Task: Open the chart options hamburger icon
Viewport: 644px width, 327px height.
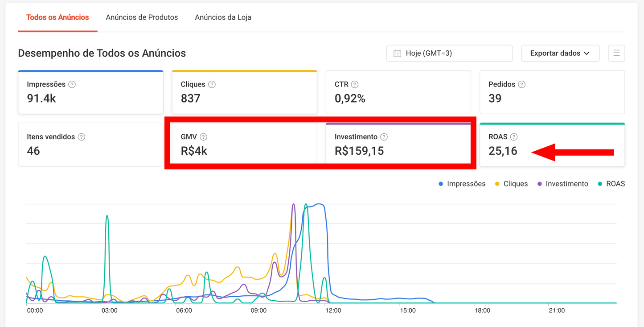Action: coord(616,53)
